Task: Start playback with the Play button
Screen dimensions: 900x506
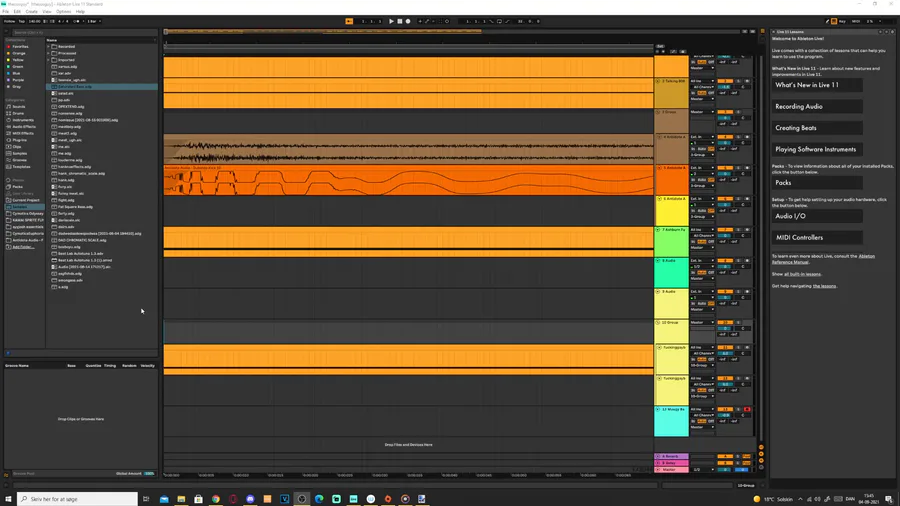Action: tap(391, 21)
